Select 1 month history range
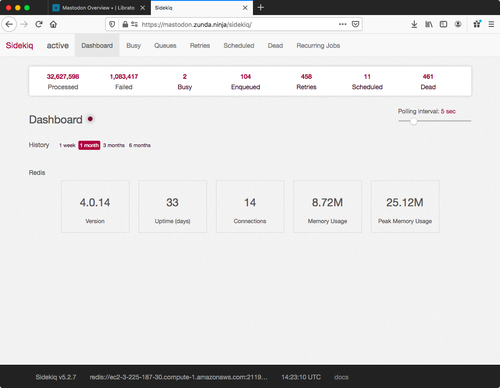 click(x=89, y=145)
